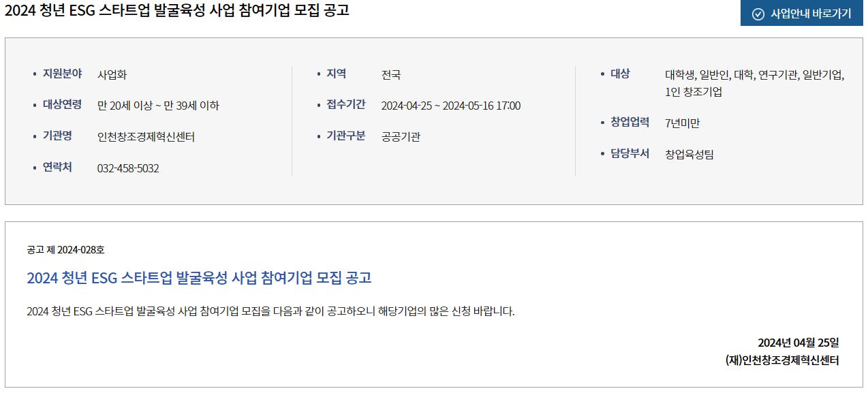Click the 지역 value 전국
This screenshot has width=868, height=393.
tap(391, 75)
